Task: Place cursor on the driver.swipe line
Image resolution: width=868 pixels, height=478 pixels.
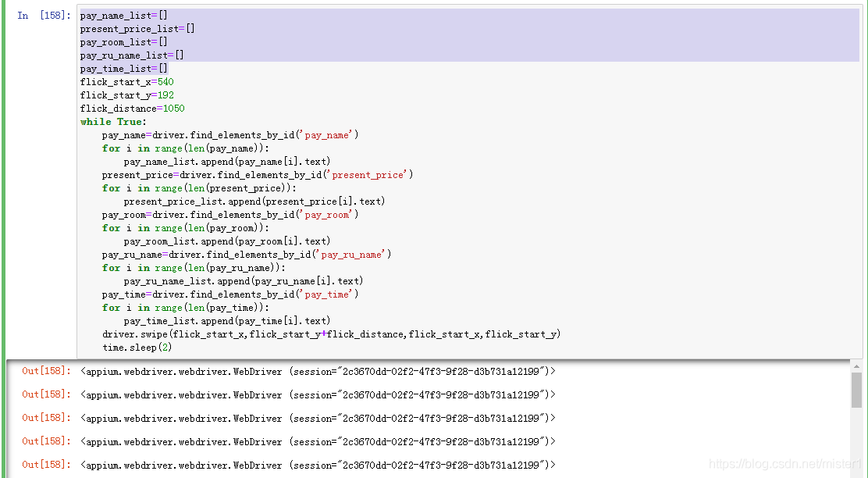Action: [x=331, y=334]
